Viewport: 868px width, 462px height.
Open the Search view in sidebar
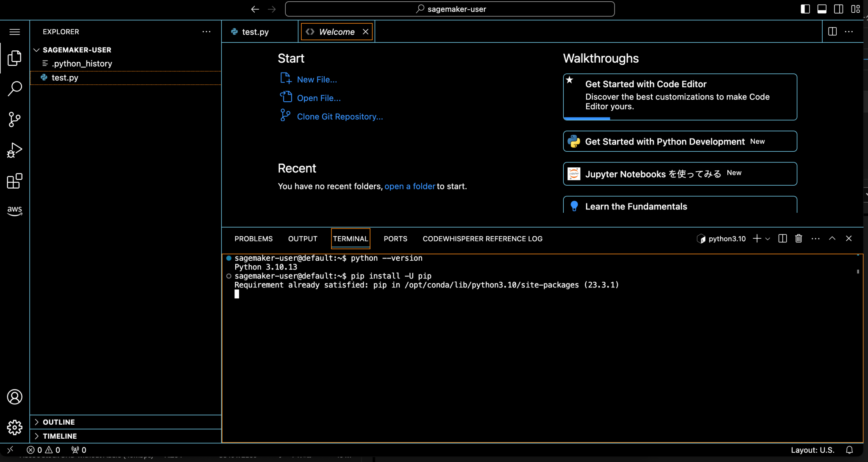[x=15, y=88]
